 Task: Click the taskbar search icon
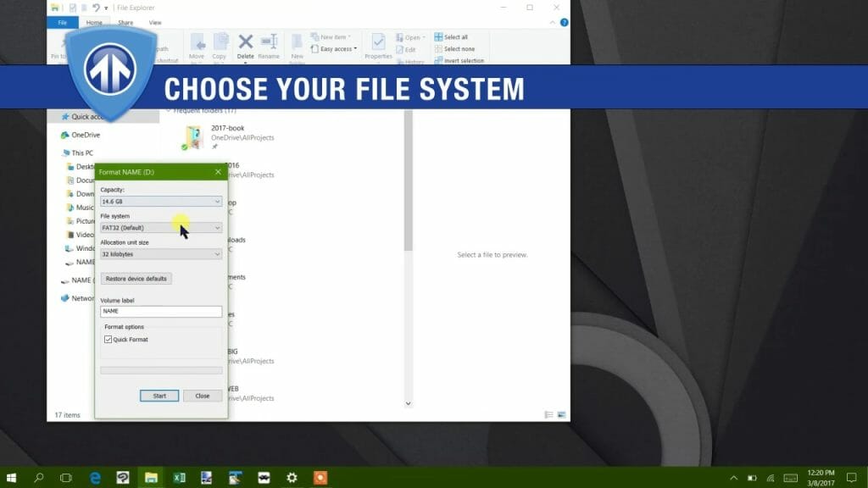pyautogui.click(x=39, y=478)
